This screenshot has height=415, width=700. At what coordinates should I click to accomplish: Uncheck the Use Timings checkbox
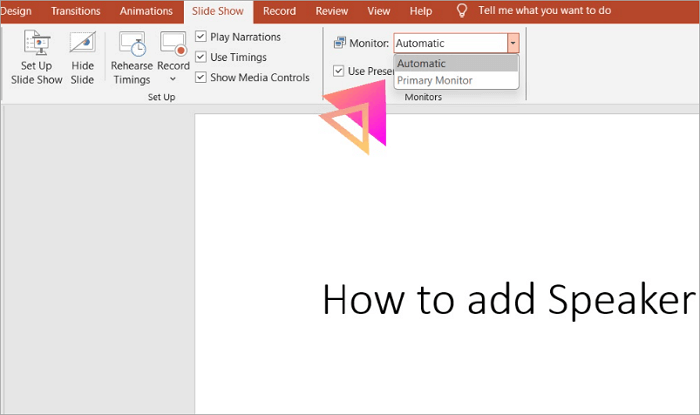coord(201,57)
